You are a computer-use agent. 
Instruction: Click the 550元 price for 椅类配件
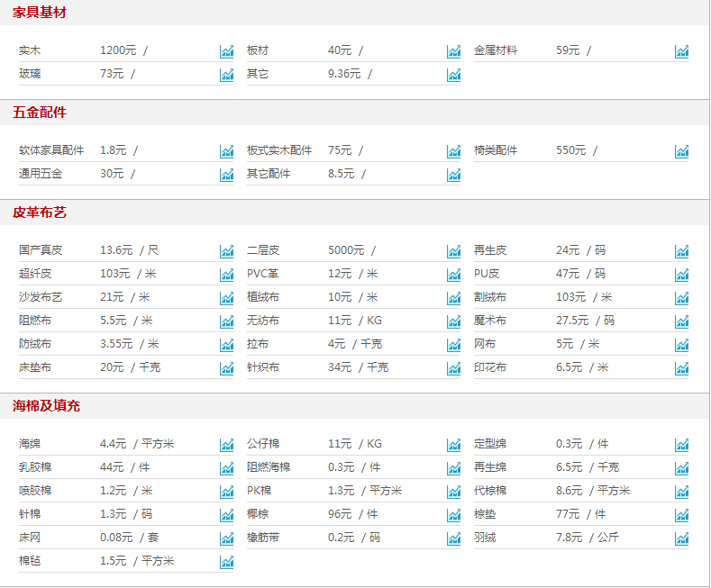[x=571, y=150]
